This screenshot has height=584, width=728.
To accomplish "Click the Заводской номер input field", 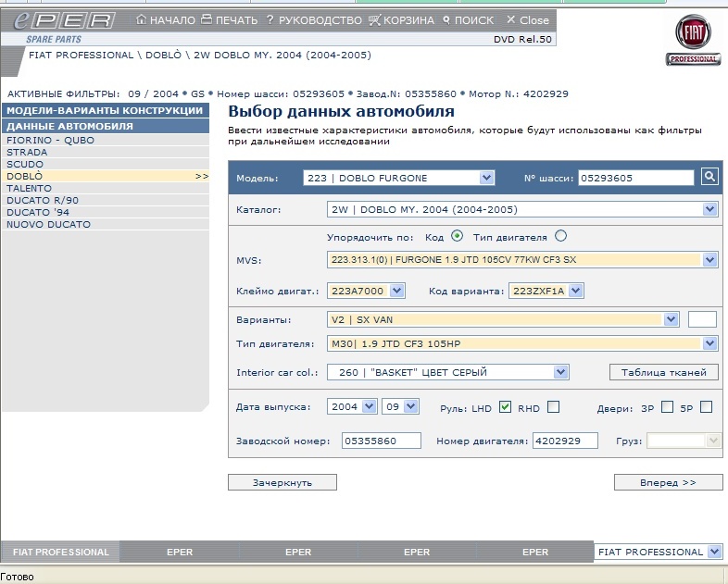I will tap(382, 441).
